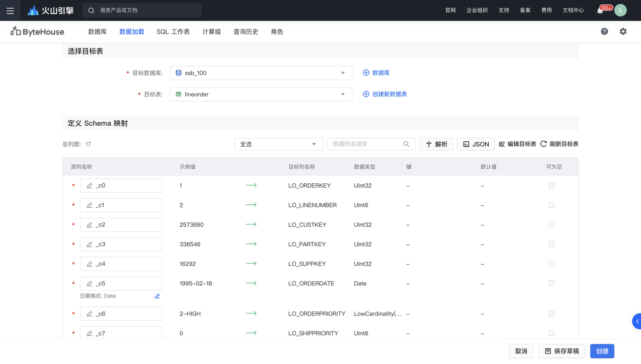Toggle nullable checkbox for LO_CUSTKEY row
The width and height of the screenshot is (641, 364).
551,225
